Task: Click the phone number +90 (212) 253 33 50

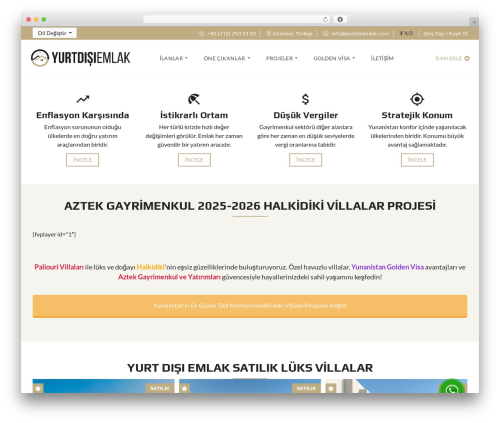Action: [231, 34]
